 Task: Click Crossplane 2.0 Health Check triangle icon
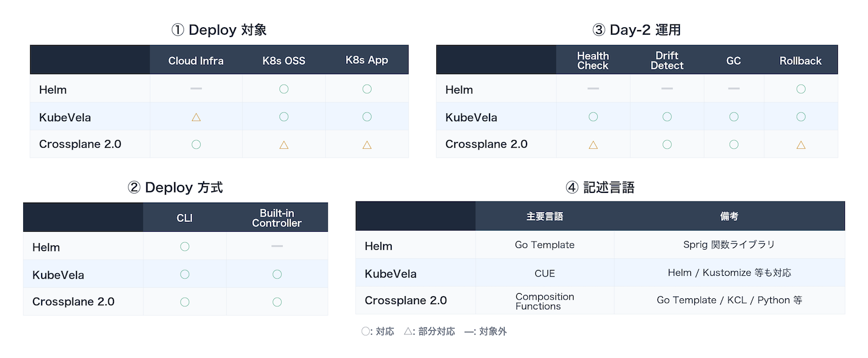593,145
